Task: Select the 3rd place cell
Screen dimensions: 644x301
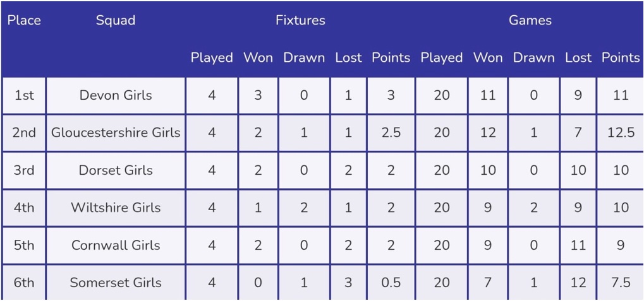Action: tap(24, 170)
